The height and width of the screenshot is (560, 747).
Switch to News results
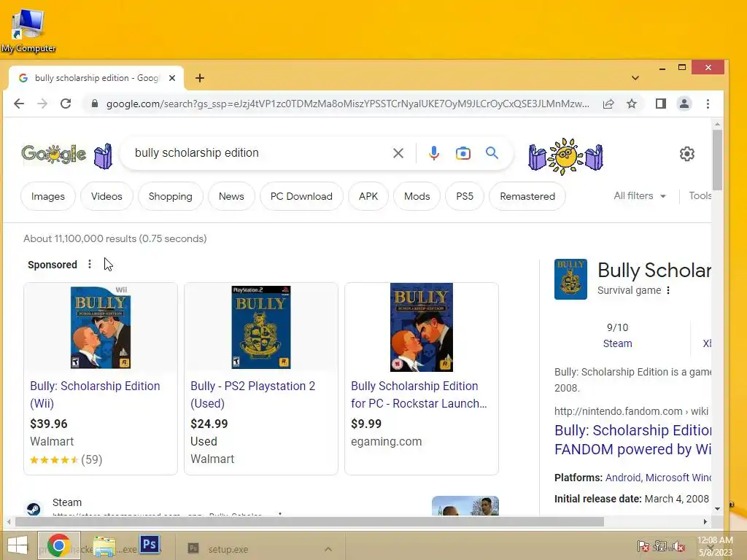(231, 196)
